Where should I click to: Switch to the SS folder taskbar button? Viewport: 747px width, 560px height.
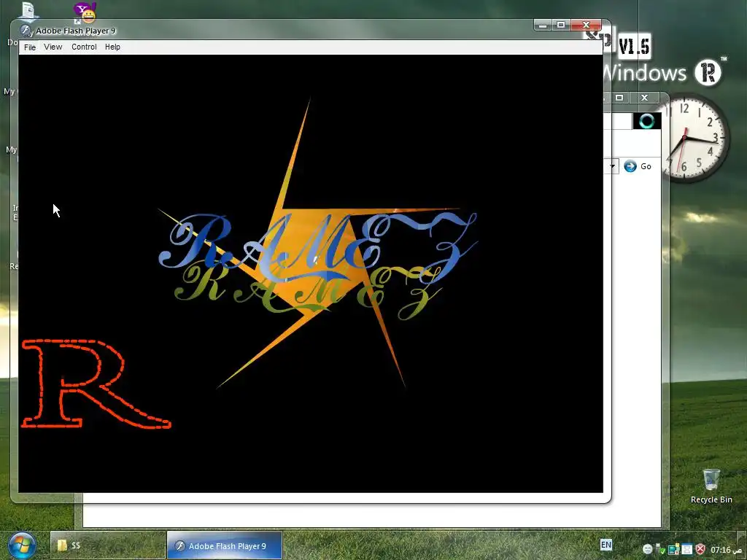coord(108,545)
